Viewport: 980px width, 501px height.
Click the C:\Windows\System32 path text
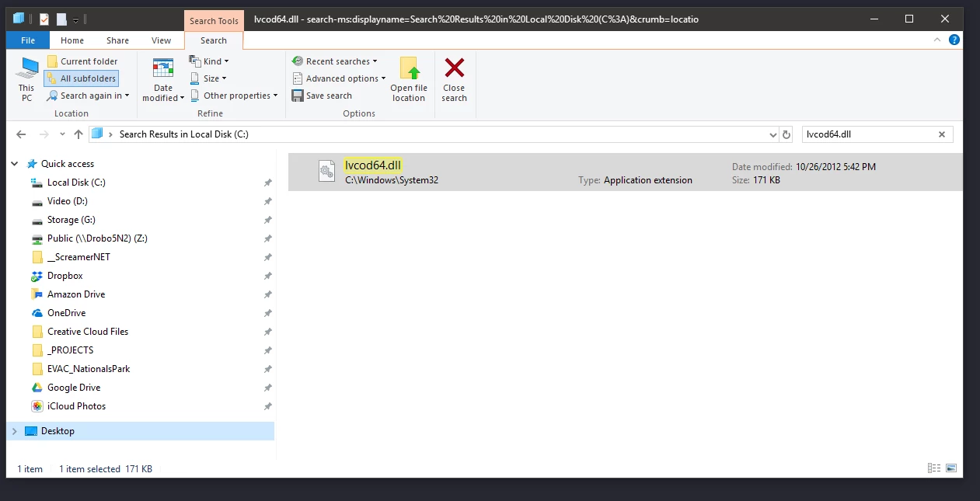[392, 180]
